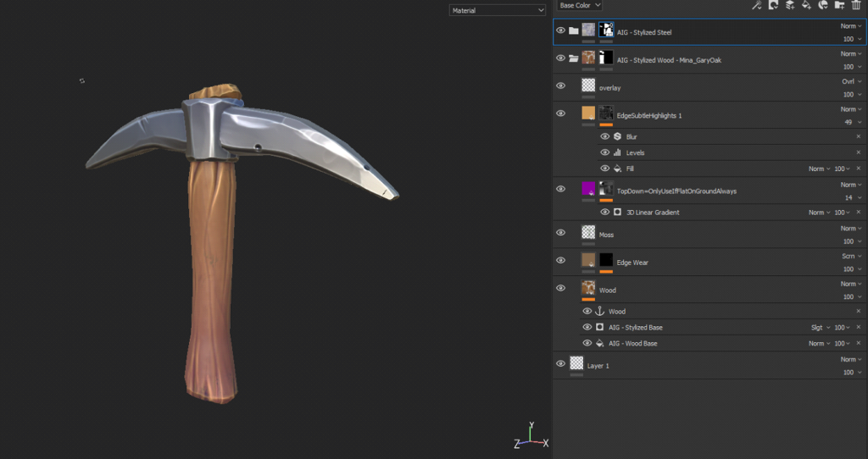Click the Add mask icon in layers toolbar
Viewport: 868px width, 459px height.
773,6
